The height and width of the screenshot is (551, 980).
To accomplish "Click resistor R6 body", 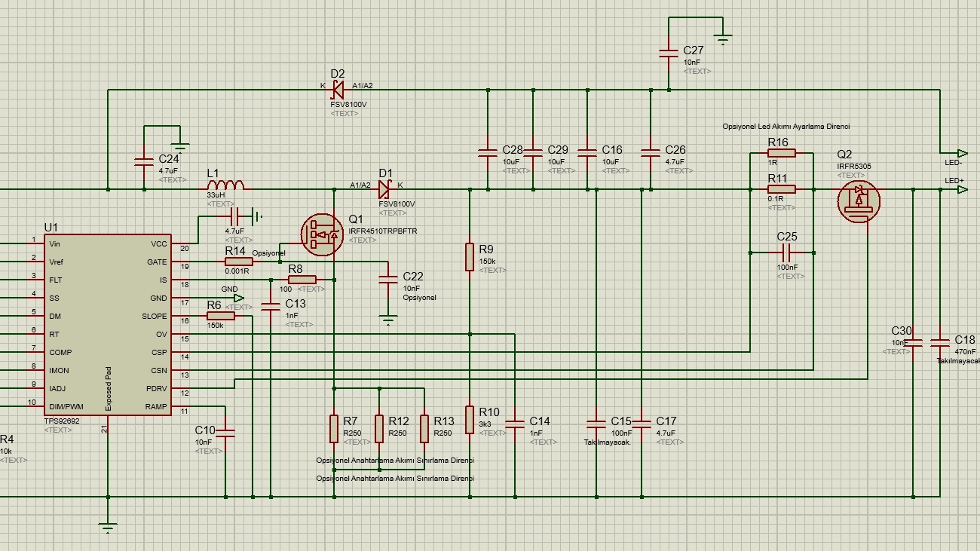I will pyautogui.click(x=221, y=316).
